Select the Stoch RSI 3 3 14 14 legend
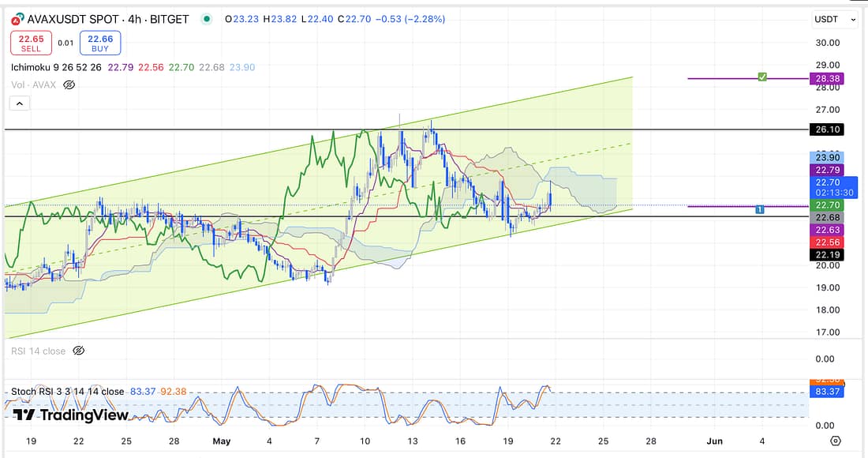The height and width of the screenshot is (458, 868). click(x=67, y=392)
